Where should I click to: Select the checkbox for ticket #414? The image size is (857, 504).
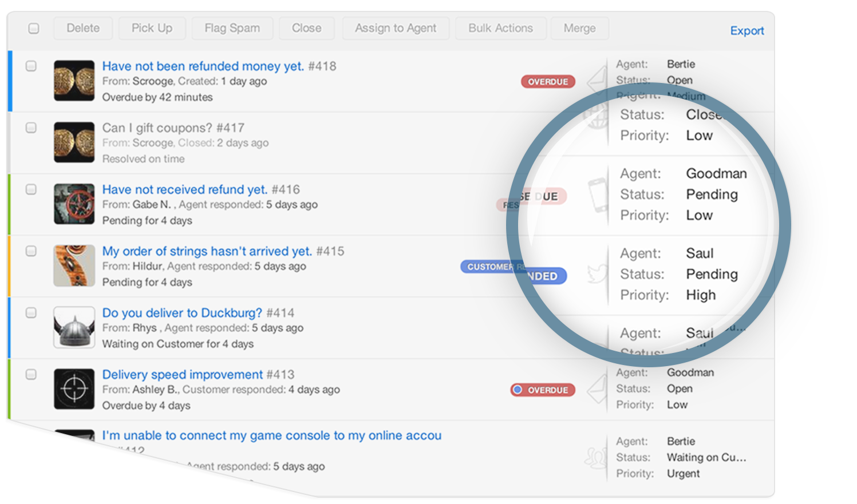31,312
